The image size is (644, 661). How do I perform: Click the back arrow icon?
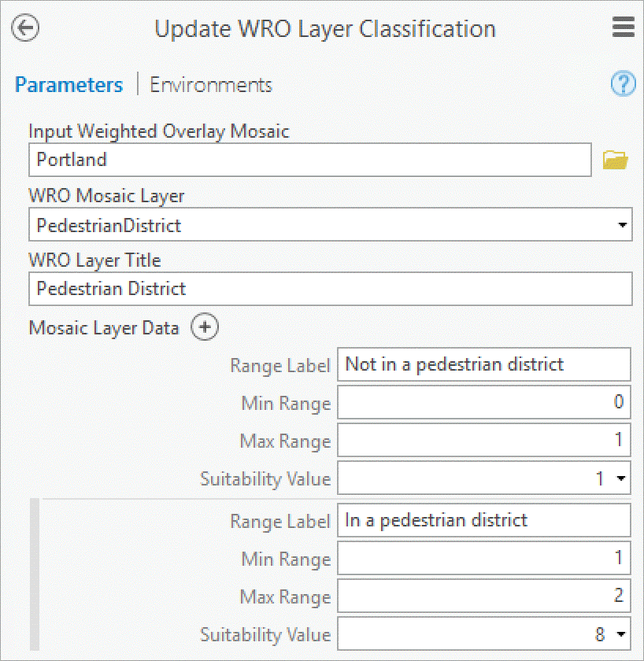(26, 28)
